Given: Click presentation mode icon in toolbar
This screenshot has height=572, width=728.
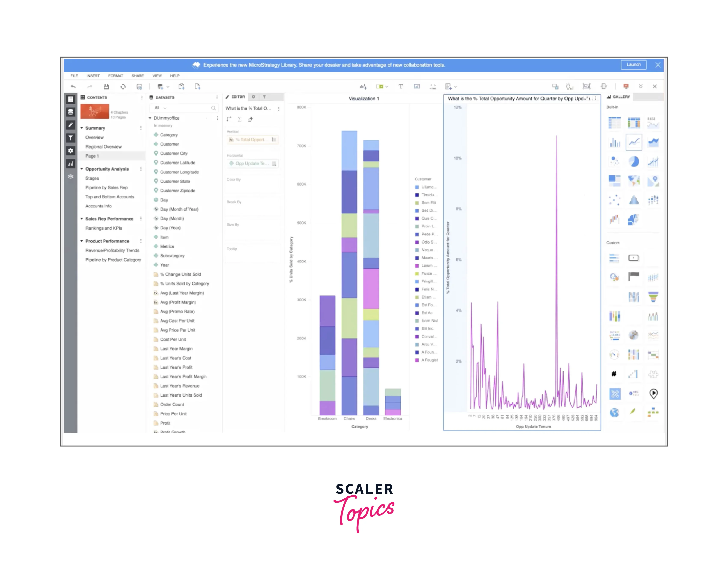Looking at the screenshot, I should (x=626, y=86).
